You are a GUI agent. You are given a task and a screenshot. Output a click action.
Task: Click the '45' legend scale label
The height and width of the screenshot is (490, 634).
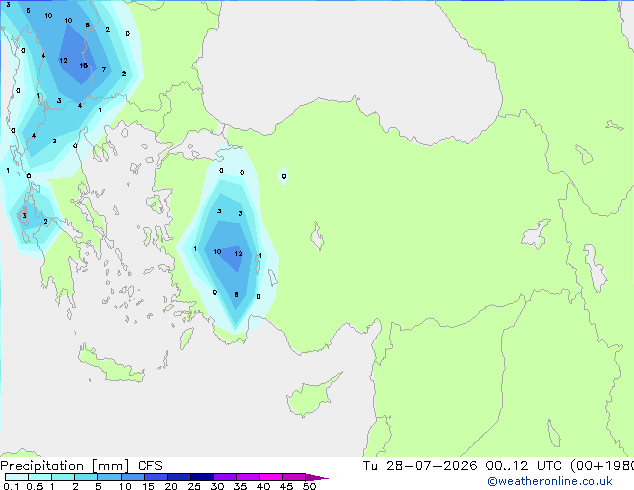coord(286,486)
